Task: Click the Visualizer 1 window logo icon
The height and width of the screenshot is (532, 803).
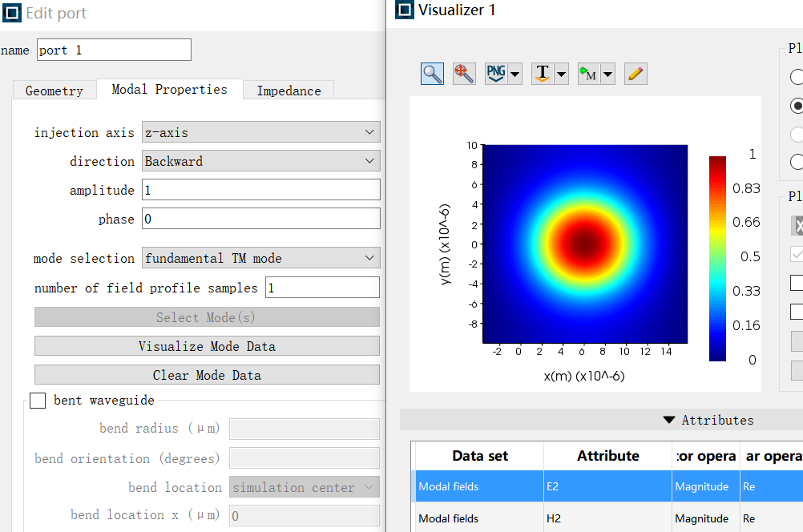Action: pos(405,10)
